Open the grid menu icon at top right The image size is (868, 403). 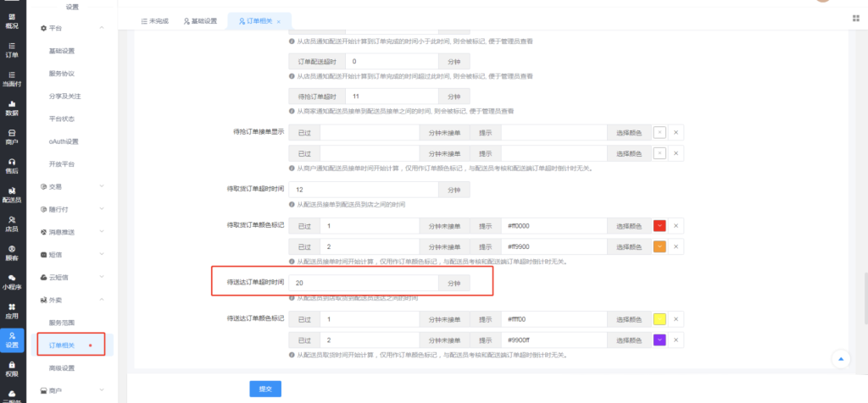coord(854,18)
